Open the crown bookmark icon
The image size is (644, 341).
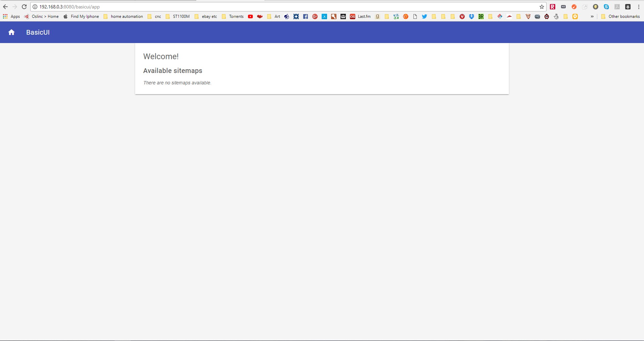(x=343, y=16)
